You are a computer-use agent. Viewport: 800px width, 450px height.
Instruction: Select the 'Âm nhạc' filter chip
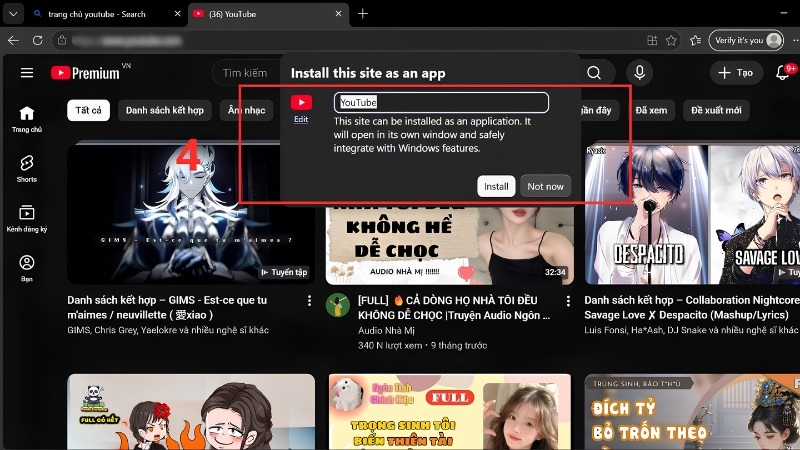coord(246,110)
